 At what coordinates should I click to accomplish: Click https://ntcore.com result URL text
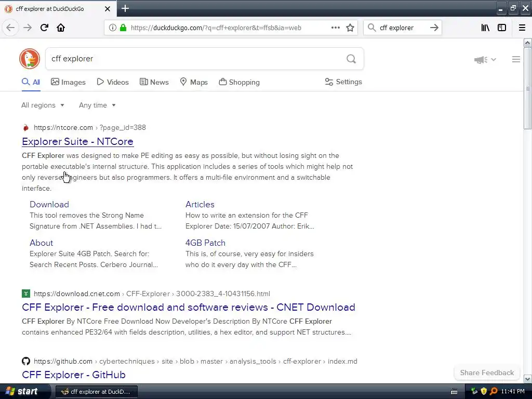[x=63, y=128]
